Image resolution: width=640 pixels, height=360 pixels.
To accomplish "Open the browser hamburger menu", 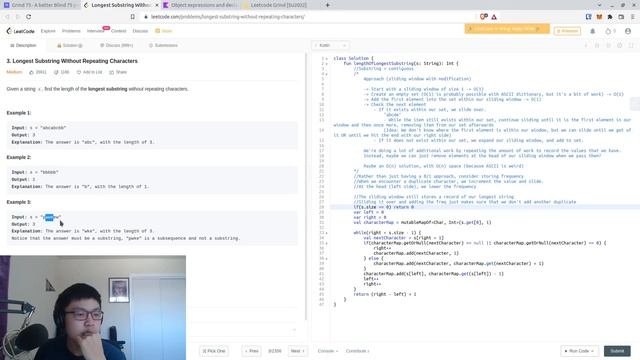I will pyautogui.click(x=632, y=17).
